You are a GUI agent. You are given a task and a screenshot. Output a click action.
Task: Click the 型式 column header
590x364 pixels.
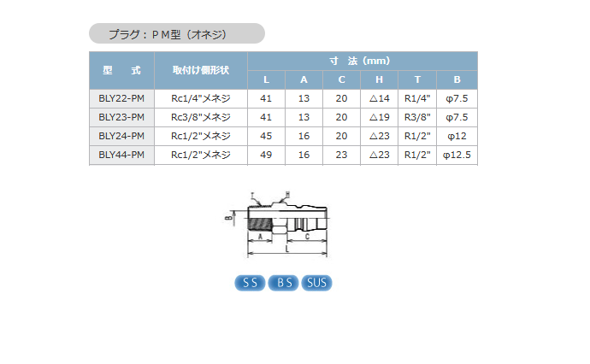[x=121, y=71]
